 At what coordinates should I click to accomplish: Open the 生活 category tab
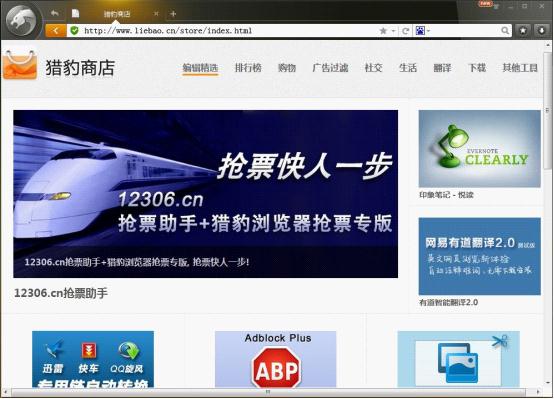(x=408, y=68)
